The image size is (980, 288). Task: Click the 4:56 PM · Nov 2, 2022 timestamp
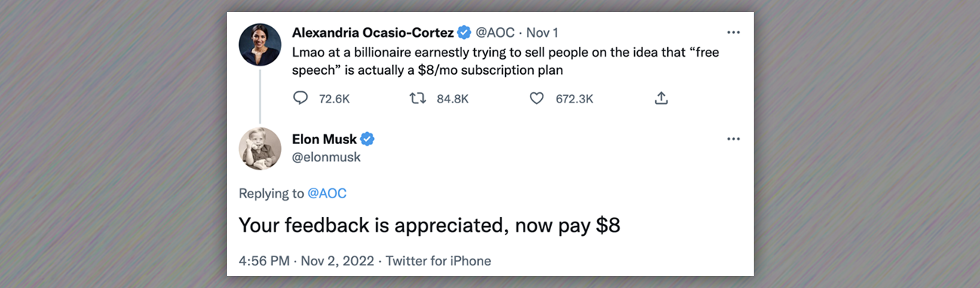tap(305, 261)
